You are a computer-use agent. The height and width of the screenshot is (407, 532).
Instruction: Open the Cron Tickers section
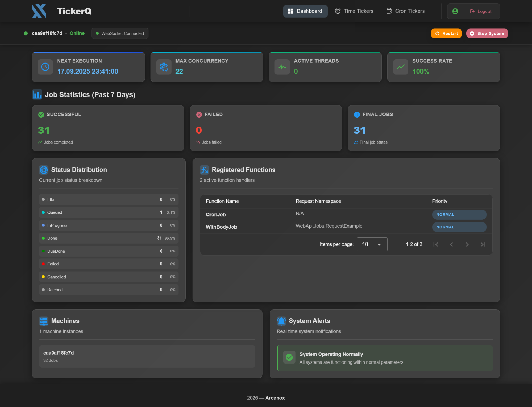[x=405, y=11]
